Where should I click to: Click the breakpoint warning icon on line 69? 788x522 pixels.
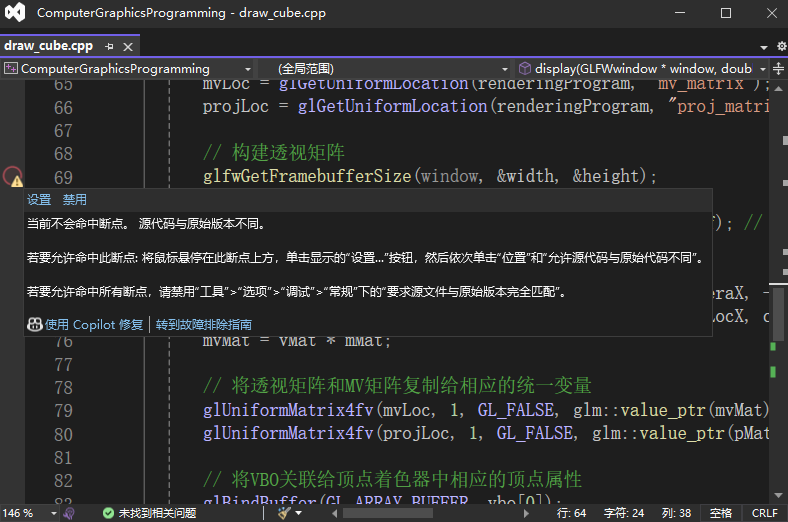pyautogui.click(x=13, y=176)
